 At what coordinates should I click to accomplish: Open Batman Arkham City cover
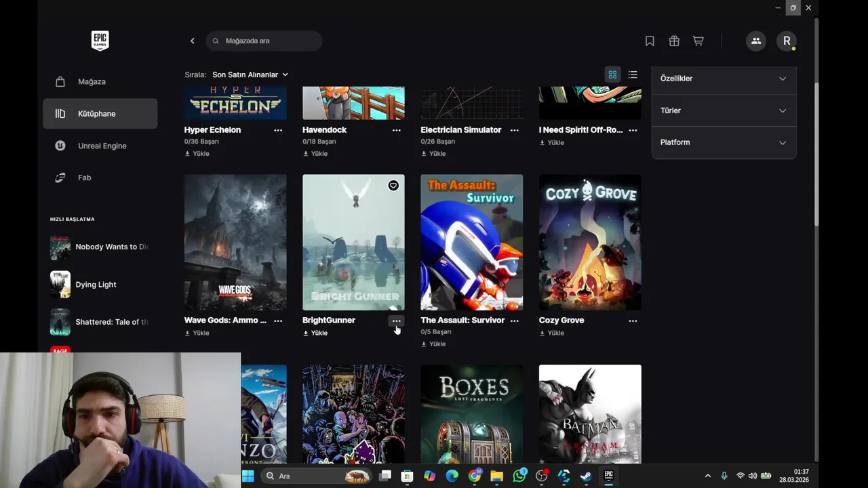[x=590, y=414]
